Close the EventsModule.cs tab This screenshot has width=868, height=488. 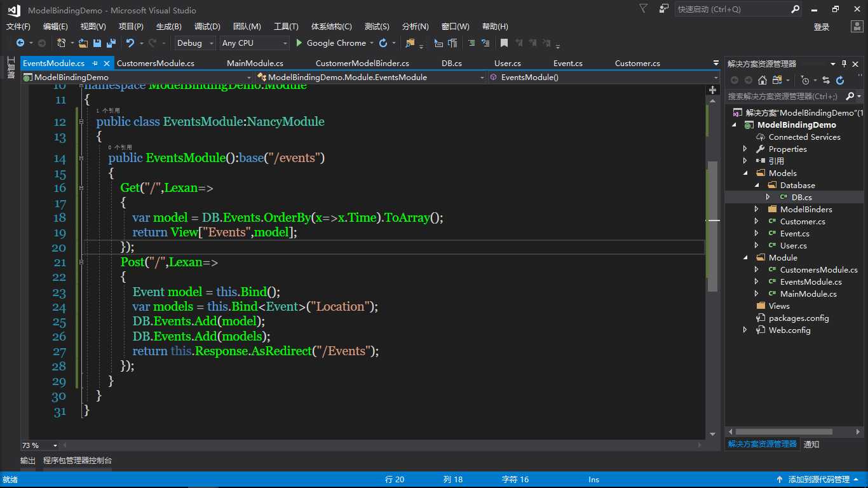pos(105,64)
